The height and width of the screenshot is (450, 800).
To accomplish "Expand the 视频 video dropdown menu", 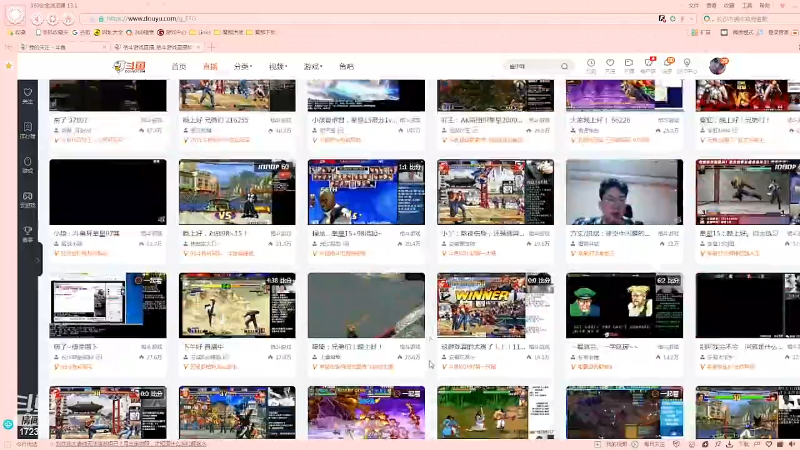I will pos(278,66).
